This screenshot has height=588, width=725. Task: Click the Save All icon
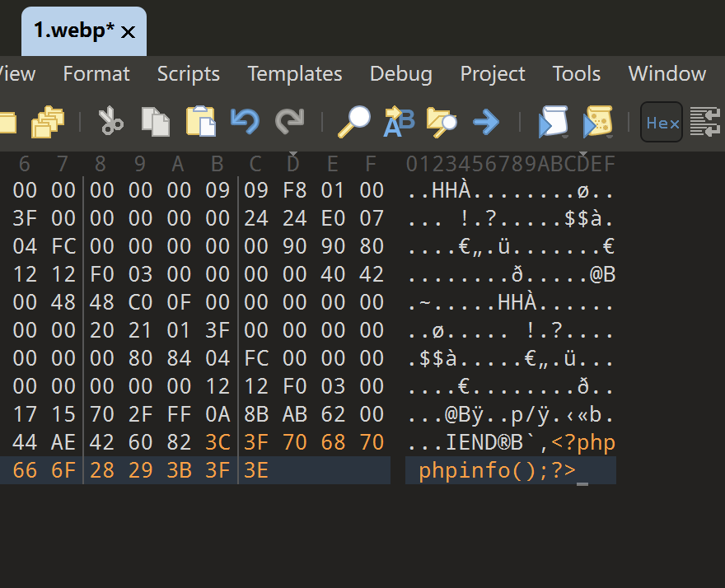(47, 122)
